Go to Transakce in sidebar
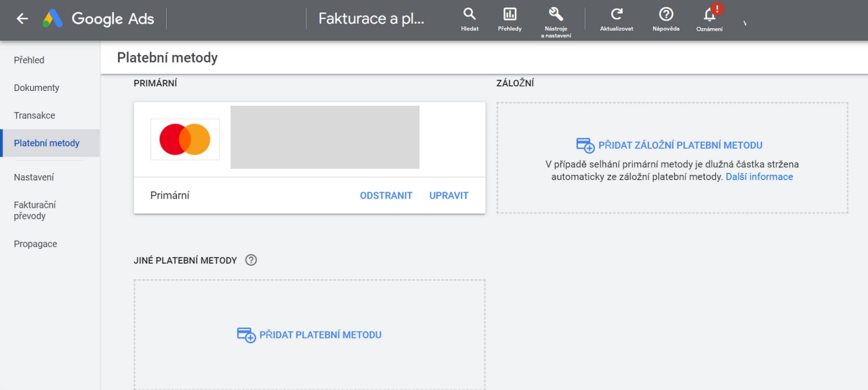 pyautogui.click(x=35, y=115)
